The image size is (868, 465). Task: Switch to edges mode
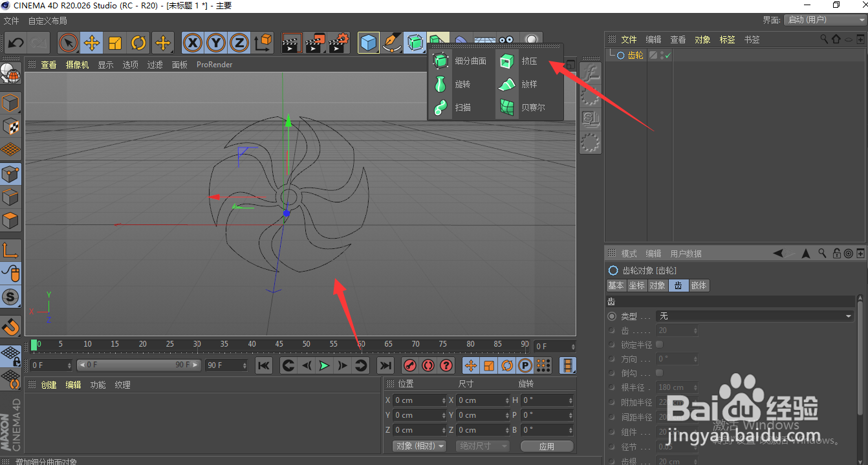tap(10, 197)
